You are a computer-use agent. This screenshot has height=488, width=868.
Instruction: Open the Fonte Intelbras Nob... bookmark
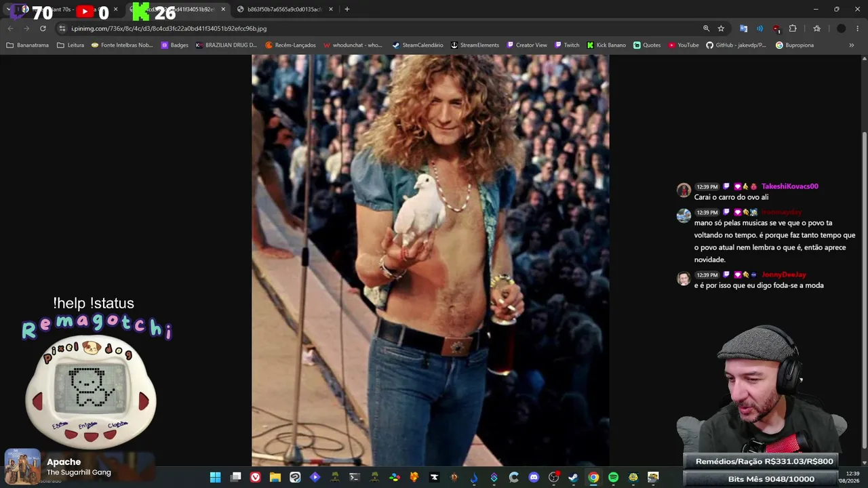tap(122, 45)
